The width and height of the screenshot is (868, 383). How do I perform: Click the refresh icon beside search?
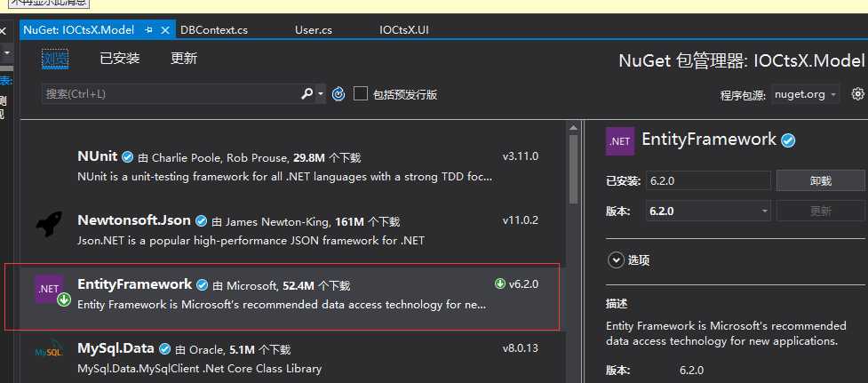pyautogui.click(x=338, y=94)
